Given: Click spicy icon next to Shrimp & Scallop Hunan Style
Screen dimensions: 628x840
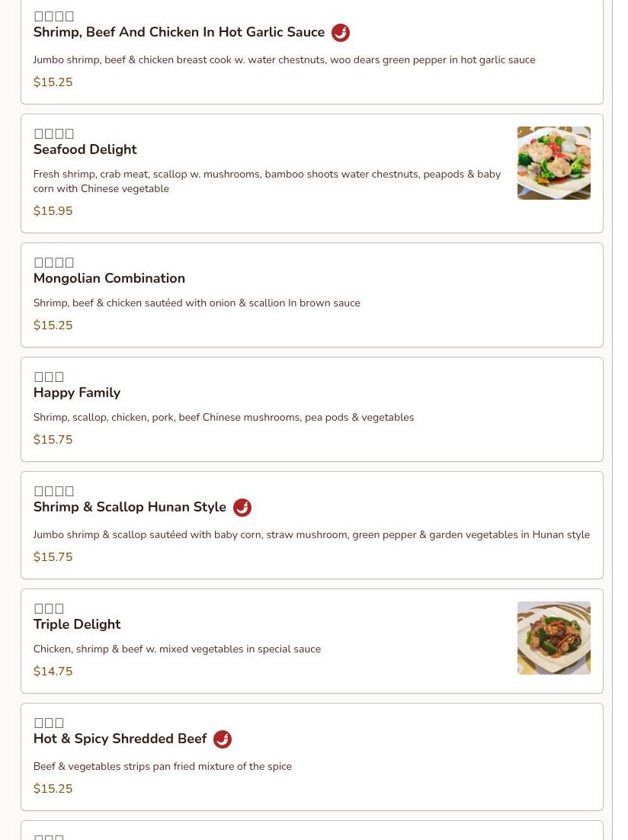Looking at the screenshot, I should (242, 508).
